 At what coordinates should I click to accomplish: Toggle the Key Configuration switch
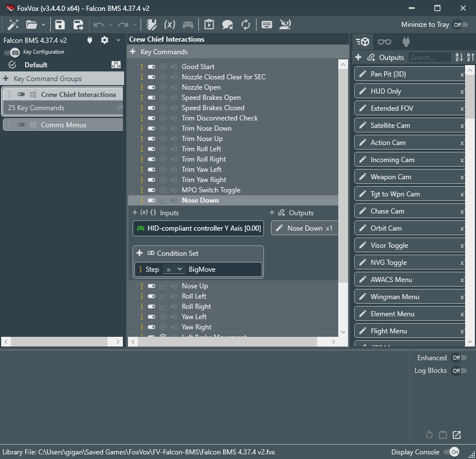point(12,52)
